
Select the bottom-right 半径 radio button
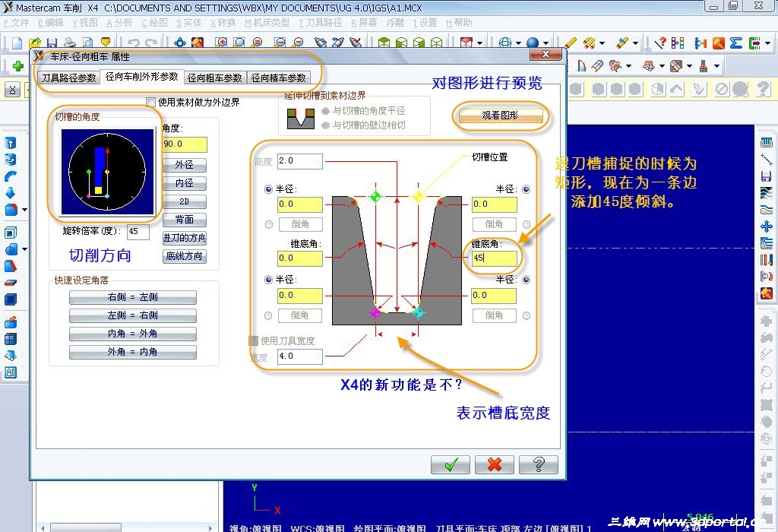click(526, 280)
